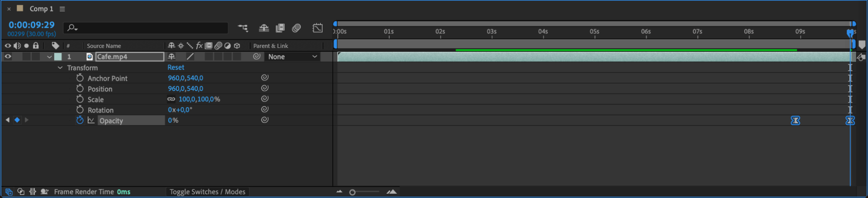868x198 pixels.
Task: Edit the Position value 960,0,540,0
Action: pyautogui.click(x=185, y=89)
